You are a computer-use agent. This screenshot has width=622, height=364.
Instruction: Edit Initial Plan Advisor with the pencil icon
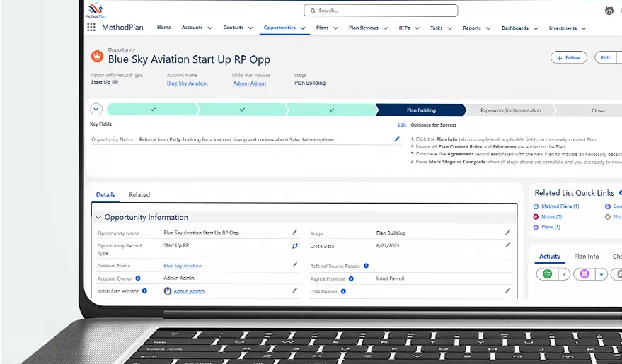295,290
